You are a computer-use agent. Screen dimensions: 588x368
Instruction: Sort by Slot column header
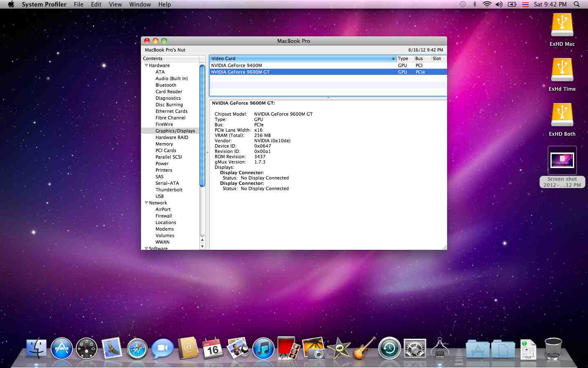[x=439, y=58]
